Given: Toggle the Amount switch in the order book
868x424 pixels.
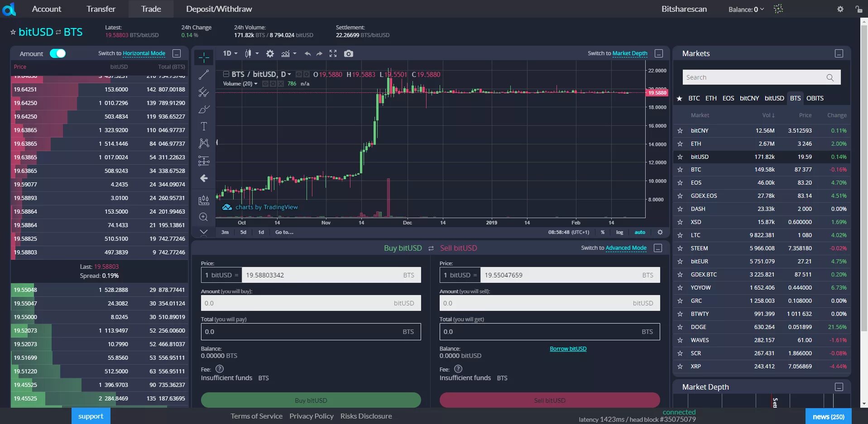Looking at the screenshot, I should [x=58, y=53].
